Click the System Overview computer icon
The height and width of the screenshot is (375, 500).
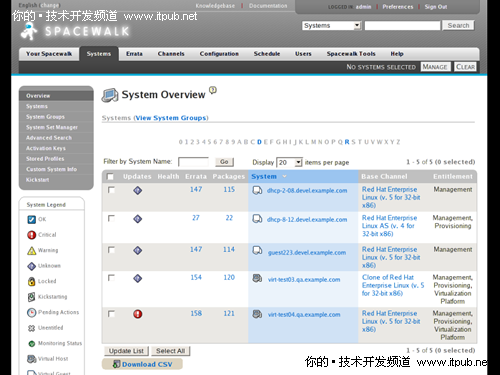[110, 95]
